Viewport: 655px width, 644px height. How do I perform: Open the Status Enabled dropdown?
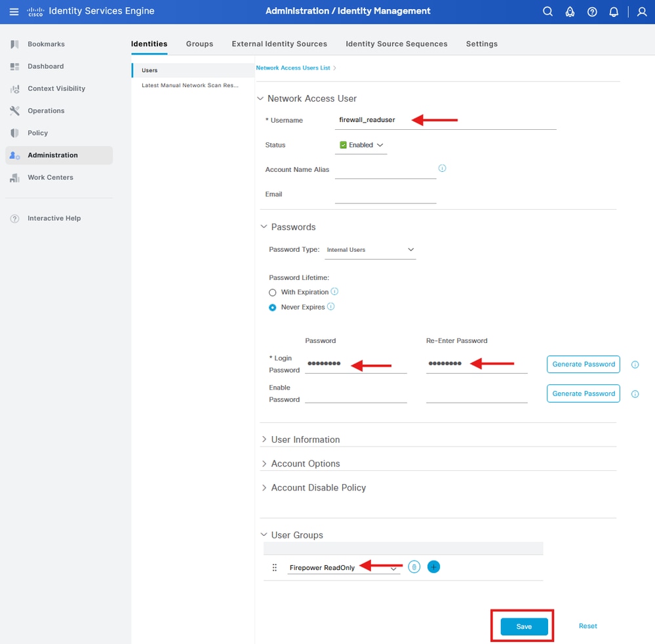(x=361, y=145)
